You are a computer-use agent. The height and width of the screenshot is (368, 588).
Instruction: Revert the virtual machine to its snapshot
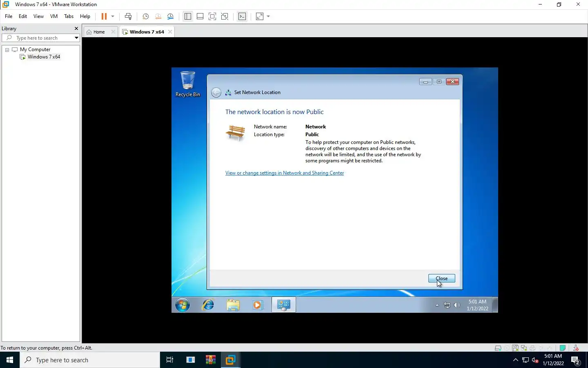click(x=158, y=16)
